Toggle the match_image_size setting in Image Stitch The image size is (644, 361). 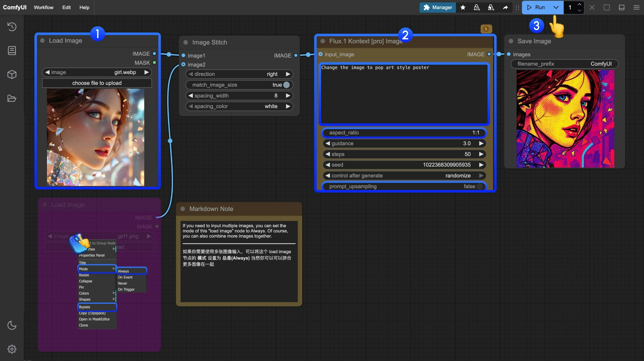[286, 85]
